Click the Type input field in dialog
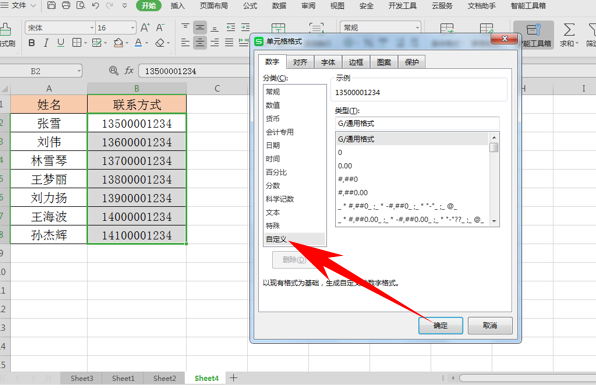Image resolution: width=596 pixels, height=388 pixels. click(417, 123)
